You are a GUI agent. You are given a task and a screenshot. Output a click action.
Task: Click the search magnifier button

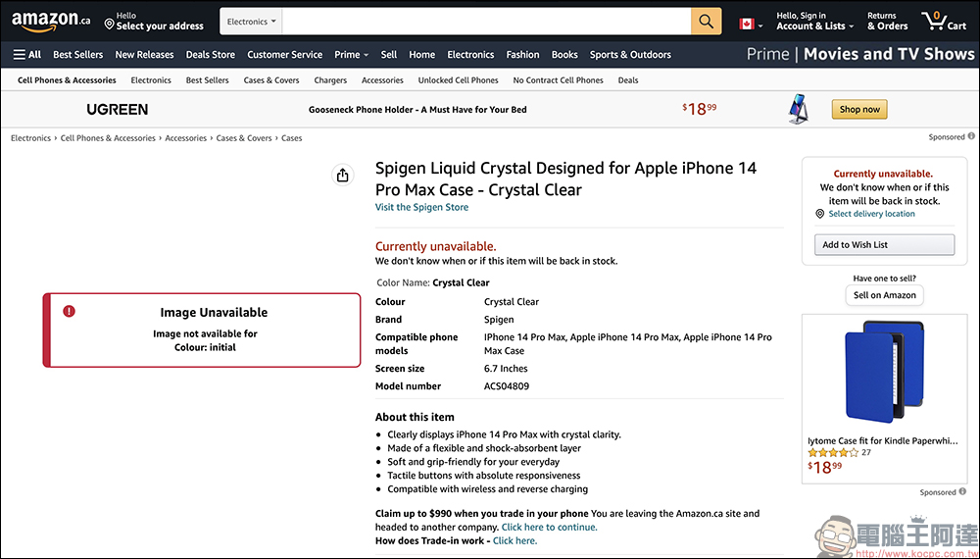pos(707,22)
